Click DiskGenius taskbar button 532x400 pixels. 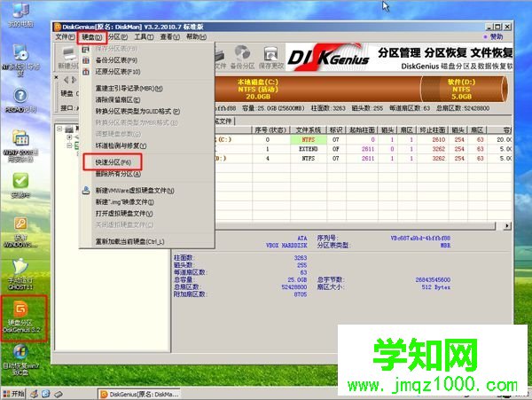140,394
